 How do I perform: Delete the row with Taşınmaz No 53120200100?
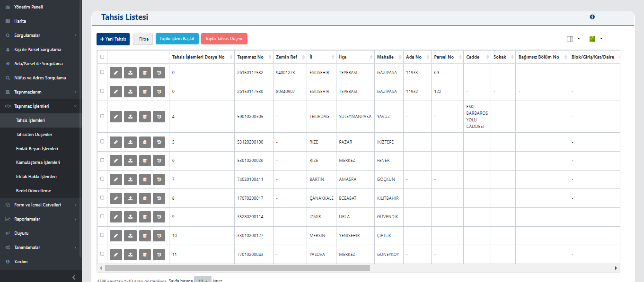(x=145, y=142)
